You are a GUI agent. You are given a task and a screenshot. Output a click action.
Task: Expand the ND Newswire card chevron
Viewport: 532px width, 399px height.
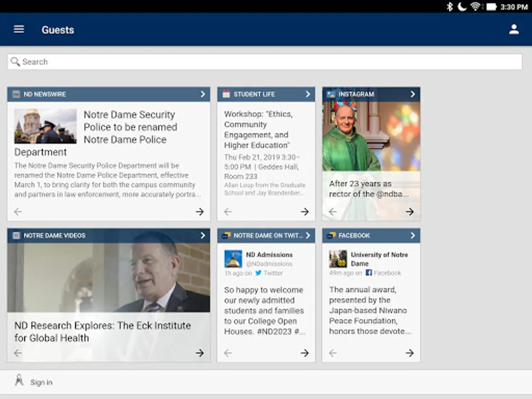click(203, 94)
